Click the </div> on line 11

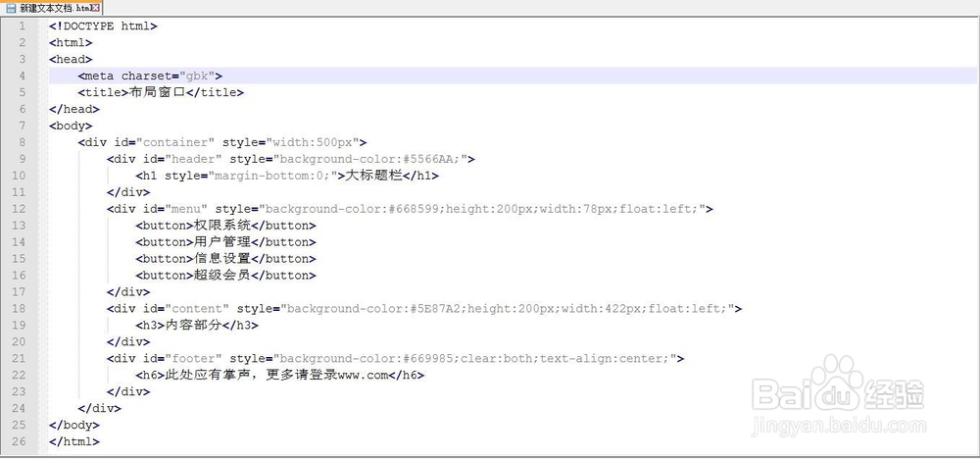click(x=128, y=192)
